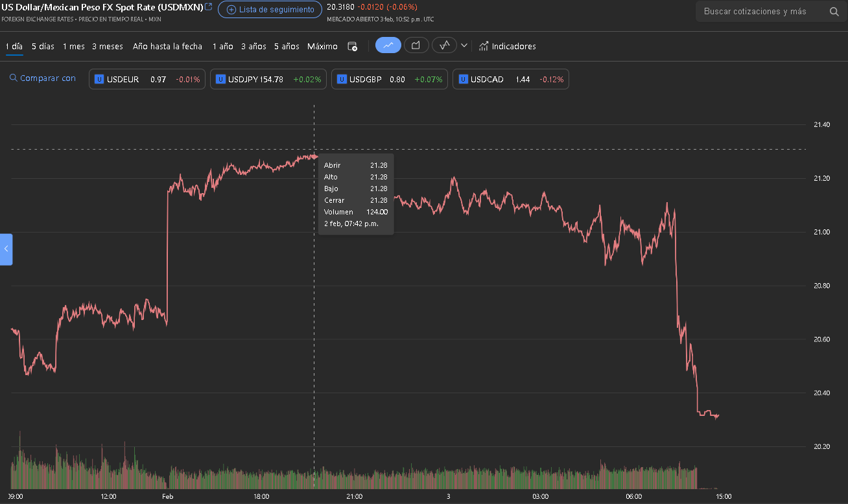Switch to area chart type
Viewport: 848px width, 504px height.
(x=416, y=45)
